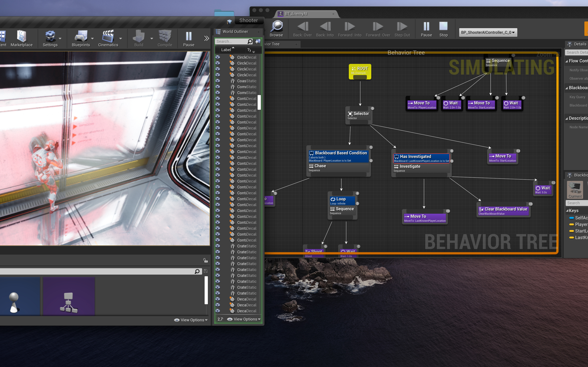The width and height of the screenshot is (588, 367).
Task: Switch to the BT_EnemyAI tab
Action: click(x=296, y=14)
